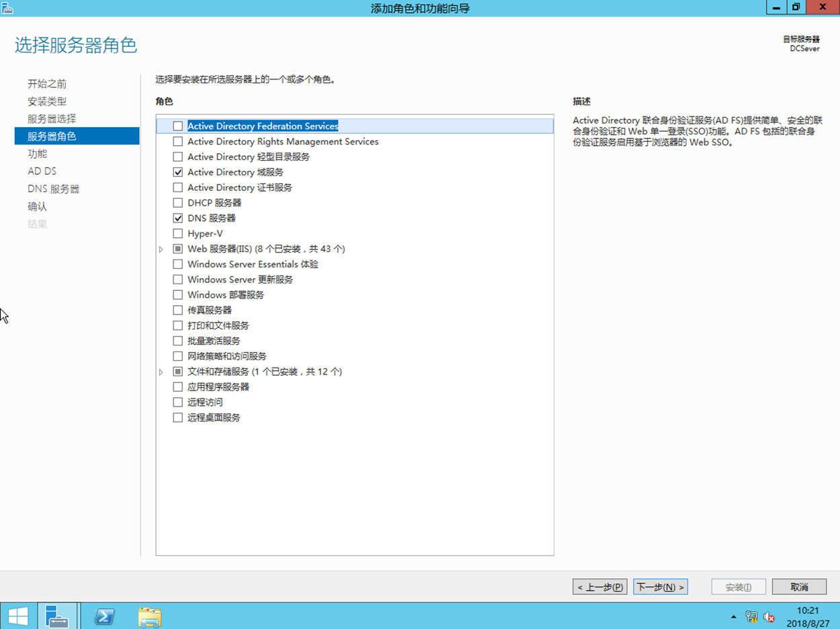This screenshot has height=629, width=840.
Task: Open Server Manager from the taskbar
Action: pyautogui.click(x=57, y=616)
